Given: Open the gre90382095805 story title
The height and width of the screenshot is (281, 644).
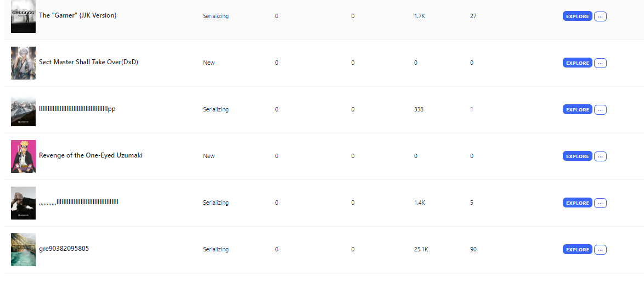Looking at the screenshot, I should click(64, 249).
